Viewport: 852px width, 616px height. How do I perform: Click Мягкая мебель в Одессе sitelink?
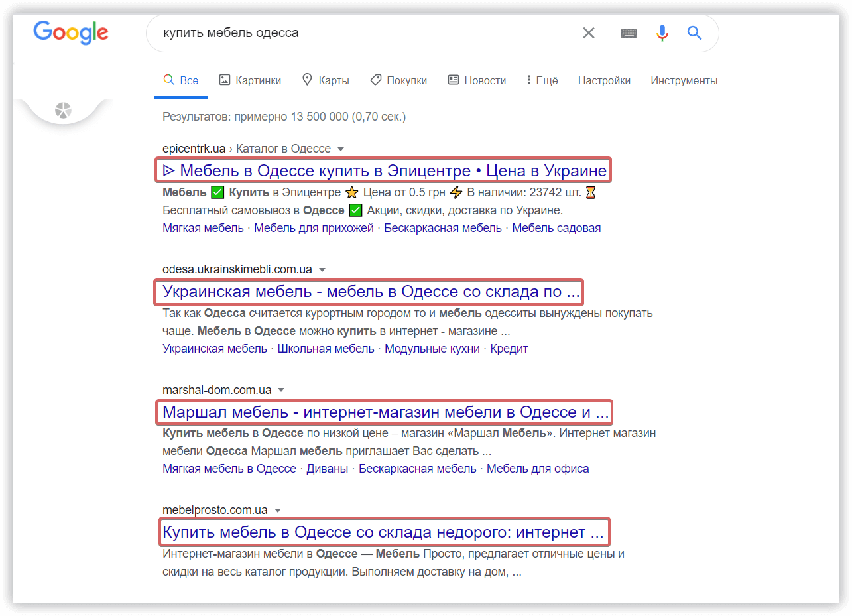[229, 469]
